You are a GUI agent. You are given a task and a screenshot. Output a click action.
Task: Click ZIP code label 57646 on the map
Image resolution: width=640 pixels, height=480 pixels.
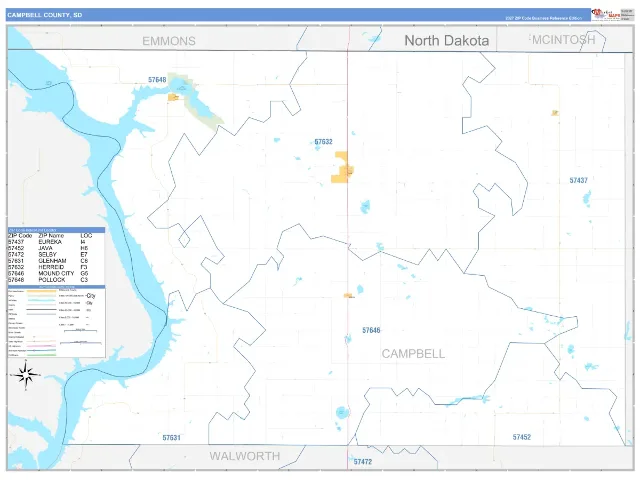[371, 330]
